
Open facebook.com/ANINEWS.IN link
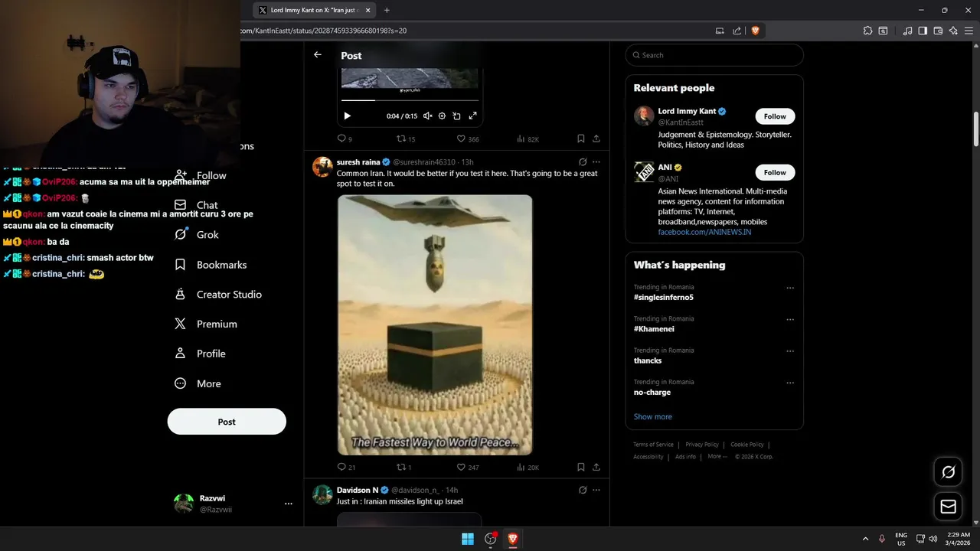(704, 232)
